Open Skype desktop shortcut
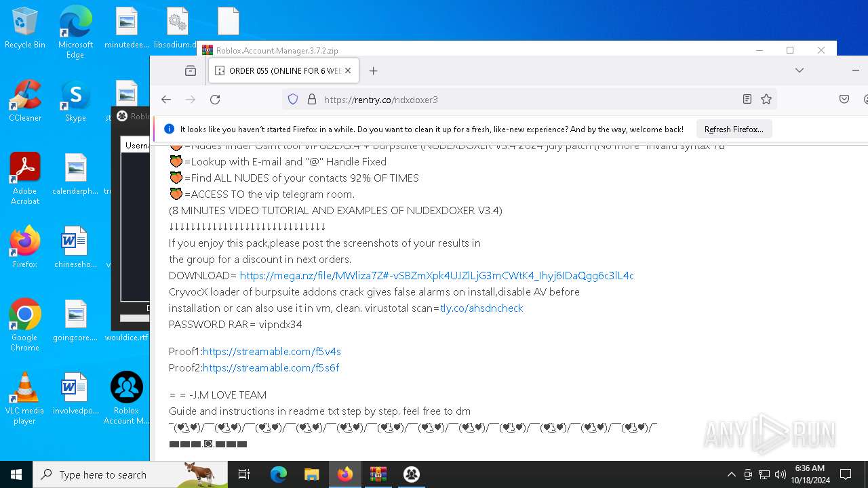This screenshot has height=488, width=868. [x=75, y=102]
